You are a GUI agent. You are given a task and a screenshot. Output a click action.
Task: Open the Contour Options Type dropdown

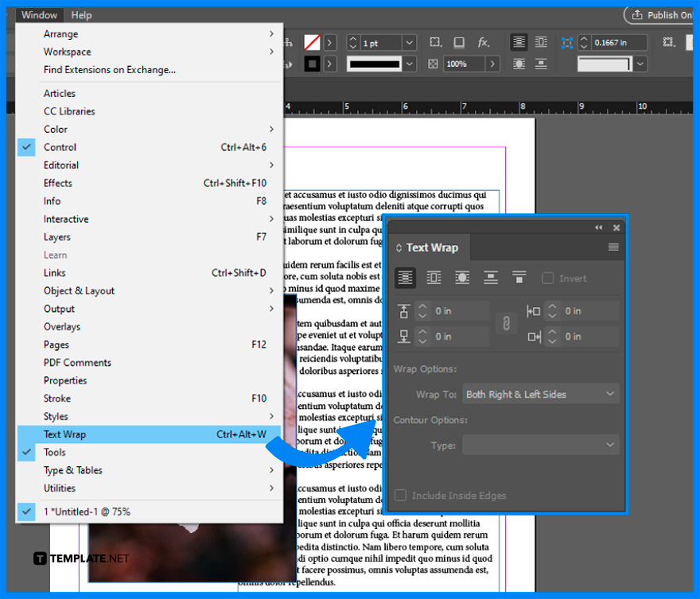coord(540,445)
